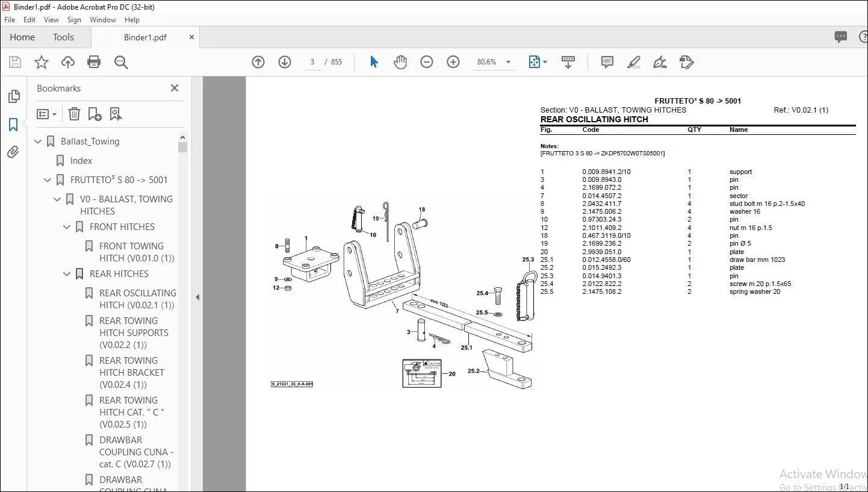
Task: Open the Sign fountain pen tool
Action: pos(660,62)
